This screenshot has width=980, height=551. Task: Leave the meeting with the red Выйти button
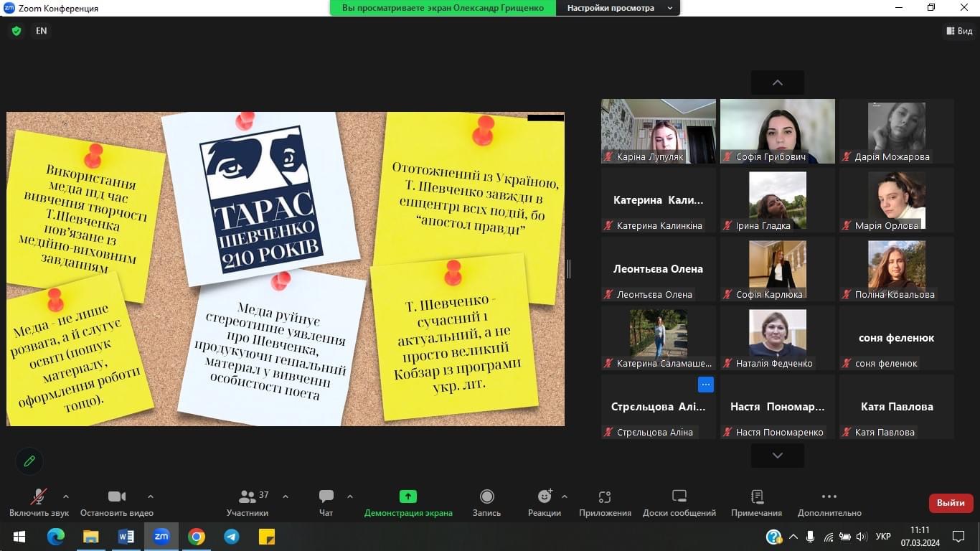point(951,503)
